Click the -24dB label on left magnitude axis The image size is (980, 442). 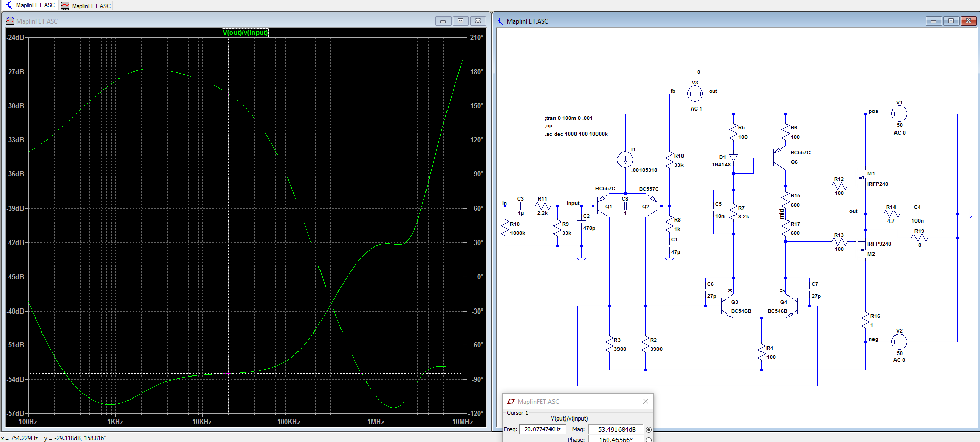15,37
